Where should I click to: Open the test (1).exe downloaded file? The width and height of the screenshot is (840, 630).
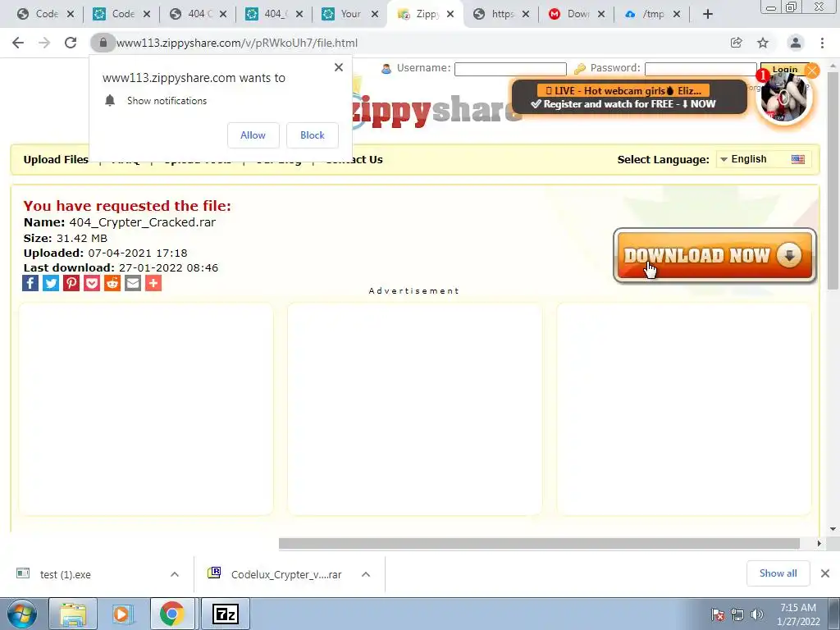(x=66, y=574)
